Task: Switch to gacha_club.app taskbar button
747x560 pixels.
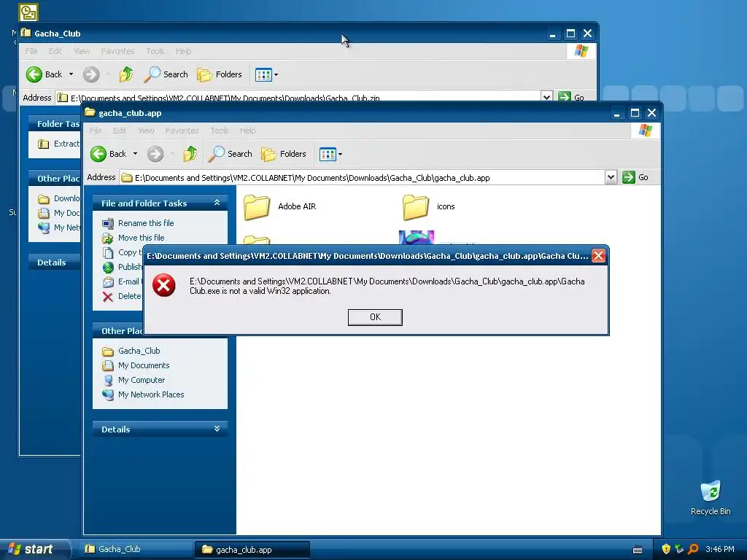Action: [x=252, y=550]
